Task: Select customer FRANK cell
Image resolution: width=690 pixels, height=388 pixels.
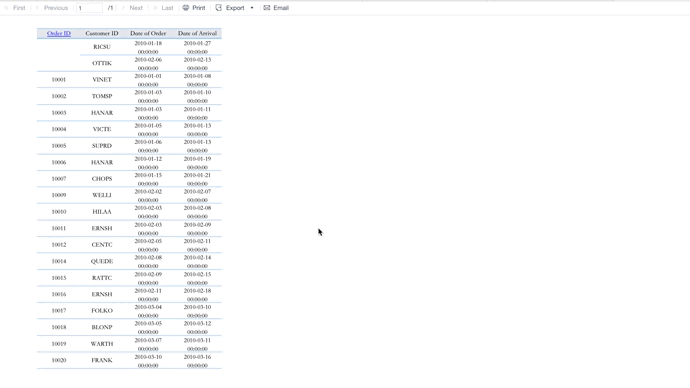Action: click(102, 360)
